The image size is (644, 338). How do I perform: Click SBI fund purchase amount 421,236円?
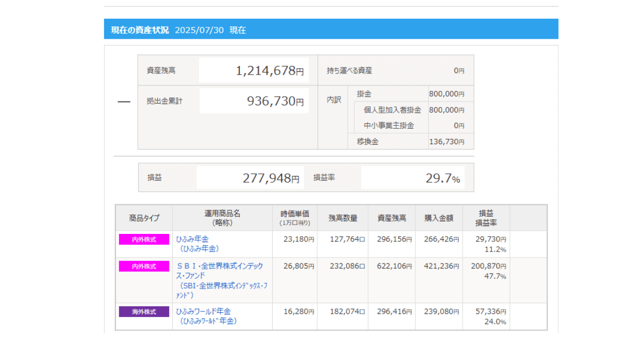442,266
